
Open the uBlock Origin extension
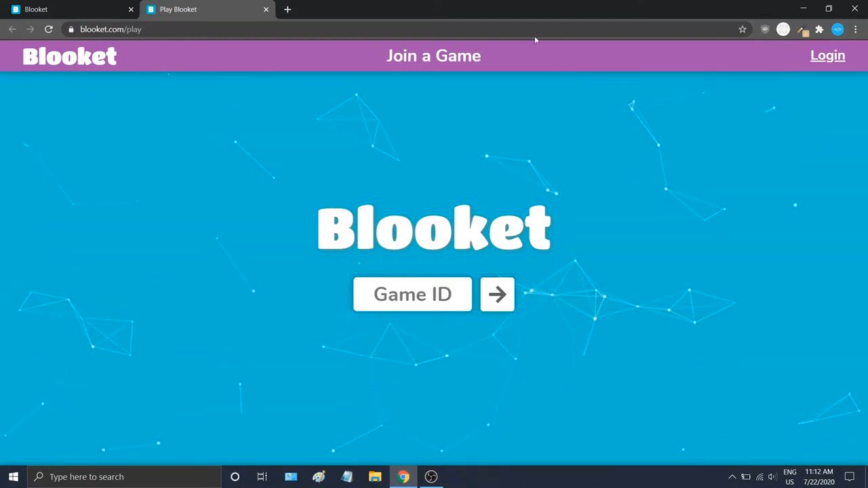pos(765,29)
